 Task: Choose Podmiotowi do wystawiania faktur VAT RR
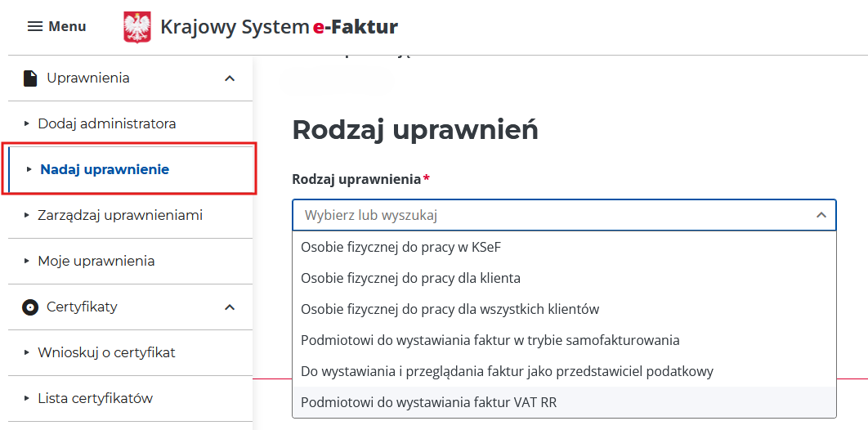pos(428,402)
